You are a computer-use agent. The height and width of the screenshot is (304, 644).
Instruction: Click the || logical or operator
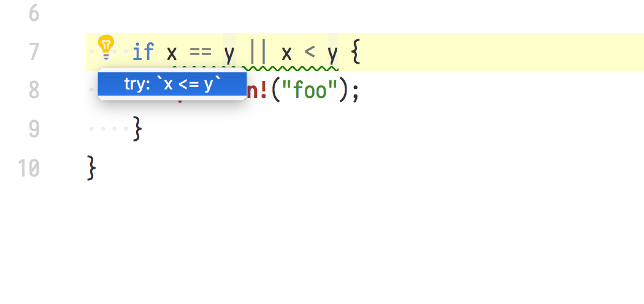click(x=258, y=52)
